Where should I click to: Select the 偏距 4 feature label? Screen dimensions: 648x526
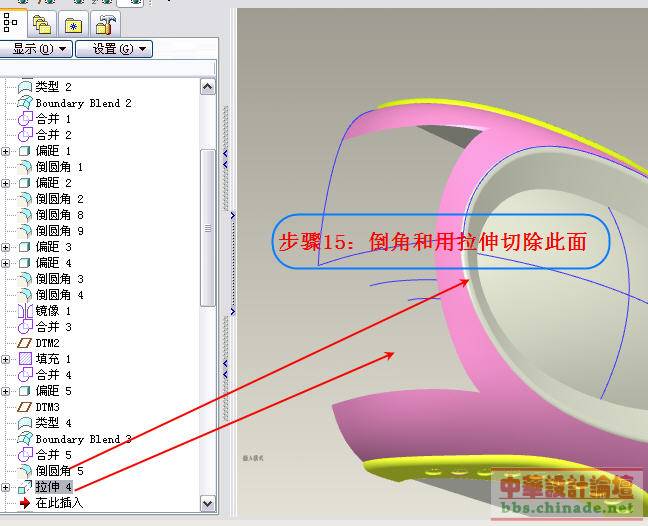pos(53,263)
